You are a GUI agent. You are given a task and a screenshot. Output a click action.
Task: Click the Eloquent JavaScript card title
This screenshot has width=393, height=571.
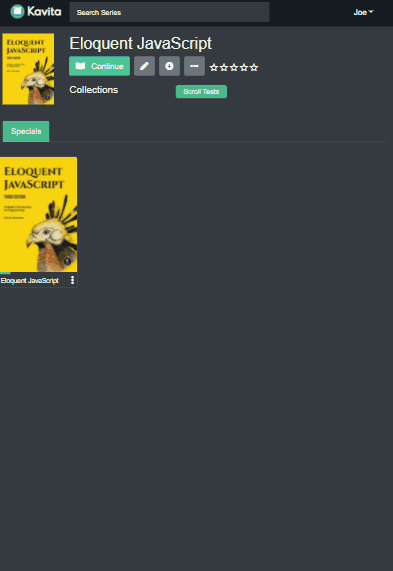30,280
